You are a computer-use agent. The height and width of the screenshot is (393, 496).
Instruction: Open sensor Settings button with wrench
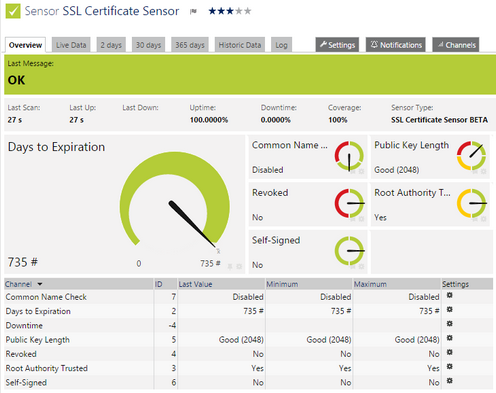tap(337, 45)
